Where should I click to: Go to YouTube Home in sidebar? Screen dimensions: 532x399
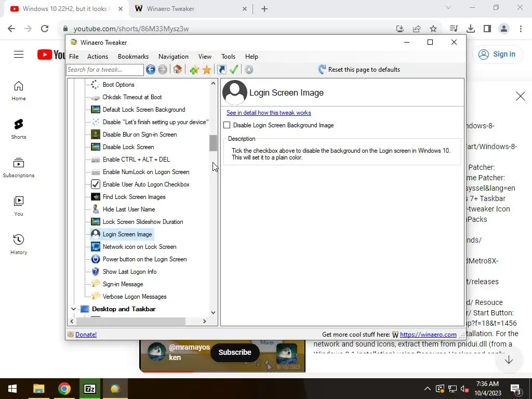pyautogui.click(x=19, y=91)
